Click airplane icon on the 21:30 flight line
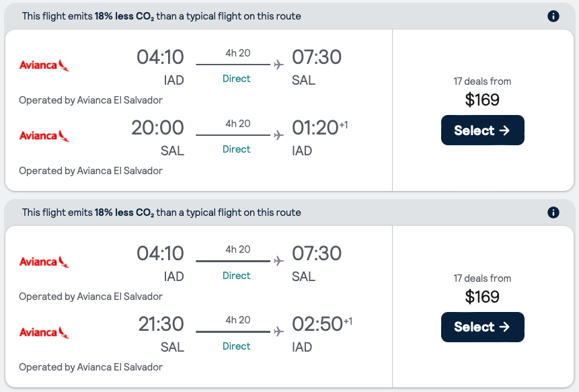Image resolution: width=579 pixels, height=392 pixels. pos(278,332)
